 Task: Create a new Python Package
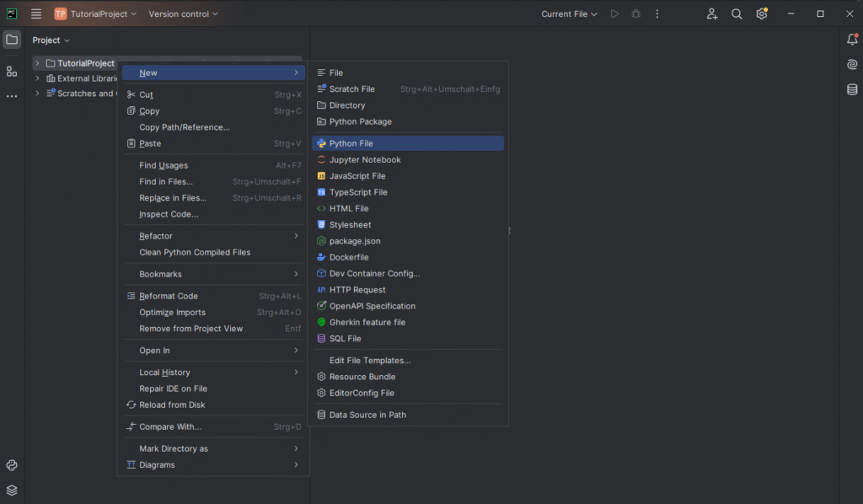point(408,121)
